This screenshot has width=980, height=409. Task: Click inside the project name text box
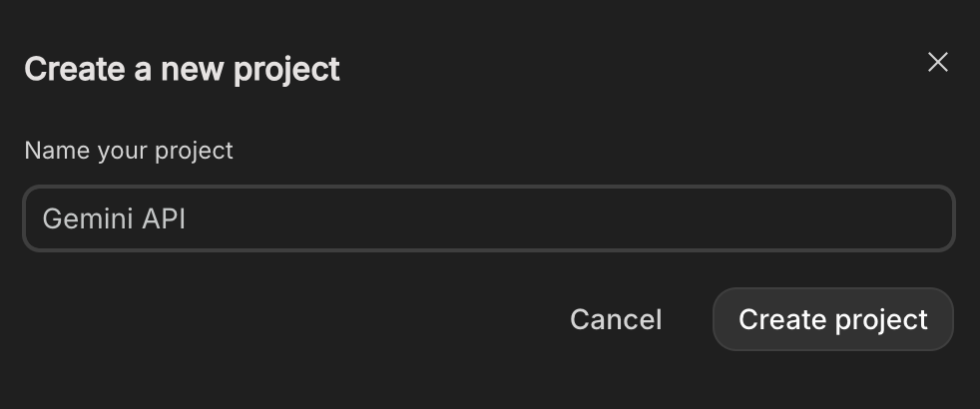tap(489, 218)
